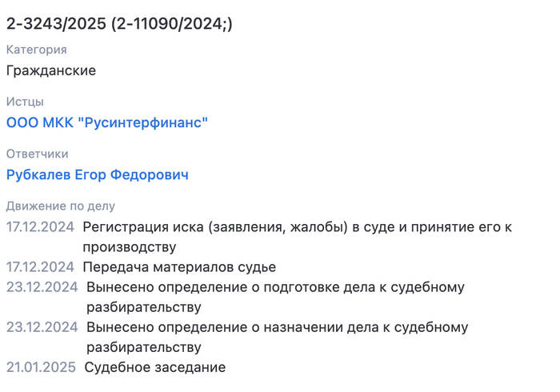
Task: Click the 21.01.2025 hearing date
Action: pos(41,367)
